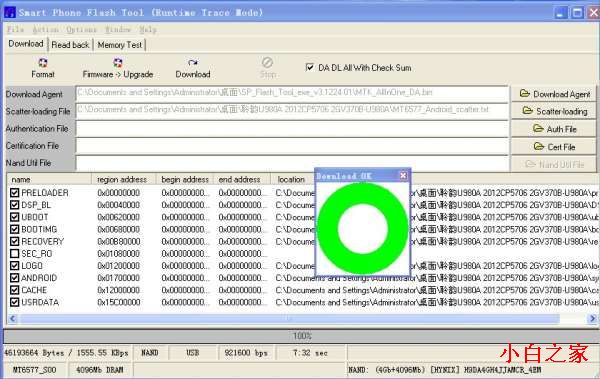Image resolution: width=600 pixels, height=379 pixels.
Task: Click the Smart Phone Flash Tool title icon
Action: (10, 12)
